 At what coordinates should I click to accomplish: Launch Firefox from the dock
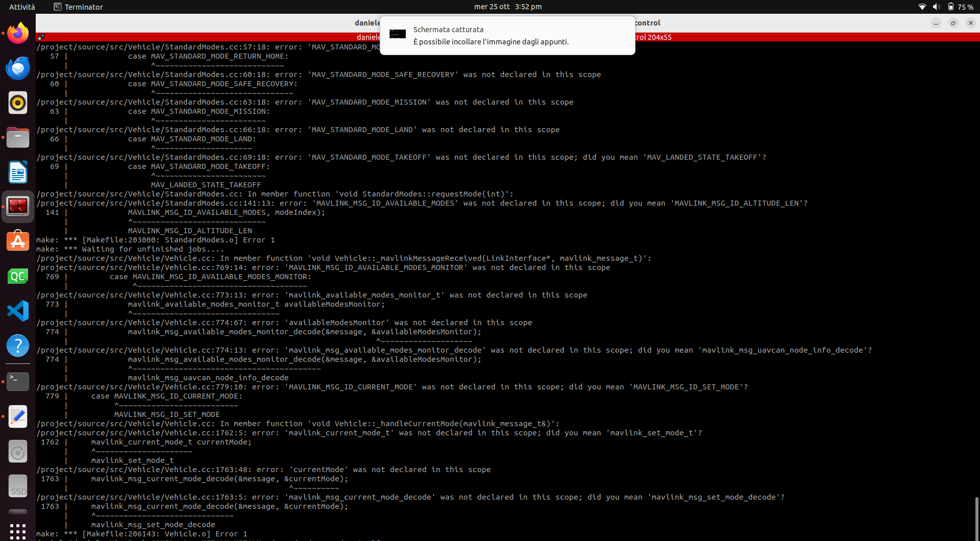click(x=17, y=33)
